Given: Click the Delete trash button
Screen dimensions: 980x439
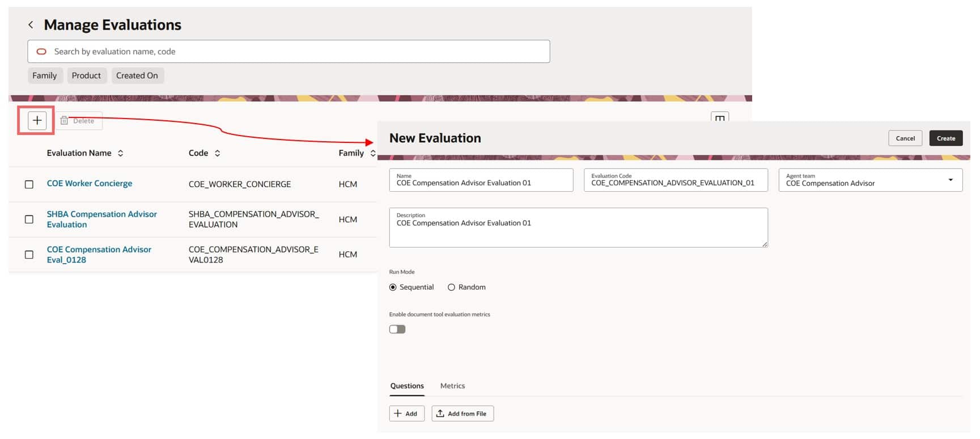Looking at the screenshot, I should 78,121.
